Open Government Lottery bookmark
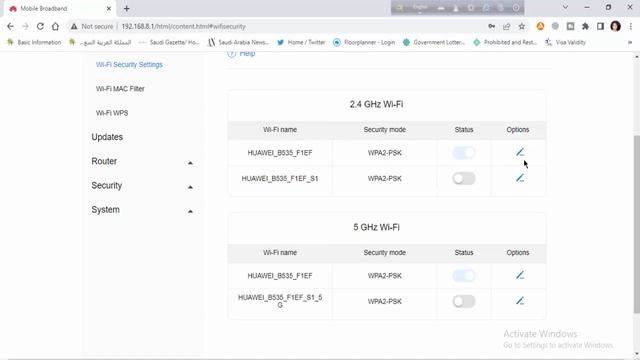This screenshot has height=360, width=640. point(434,42)
